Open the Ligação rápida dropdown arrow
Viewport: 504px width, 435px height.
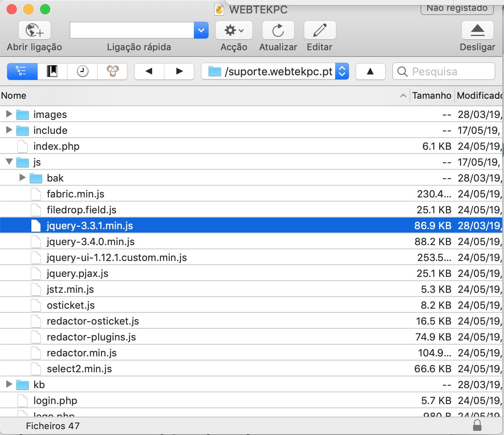click(x=201, y=31)
